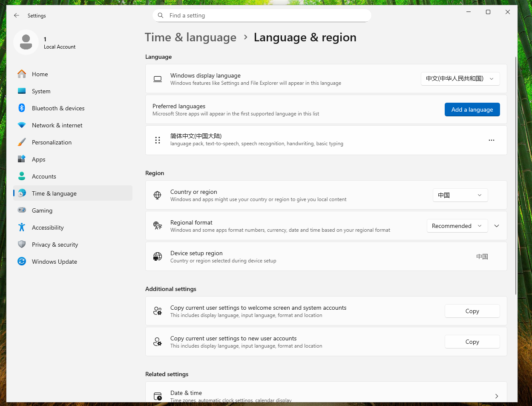Click the Find a setting search box
532x406 pixels.
tap(262, 15)
